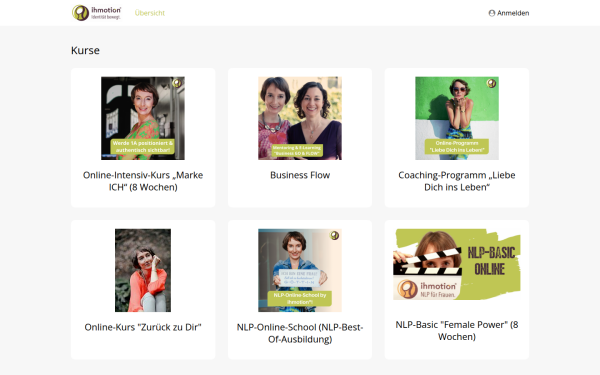Select title Online-Intensiv-Kurs „Marke ICH“ (8 Wochen)
Image resolution: width=600 pixels, height=375 pixels.
coord(143,181)
